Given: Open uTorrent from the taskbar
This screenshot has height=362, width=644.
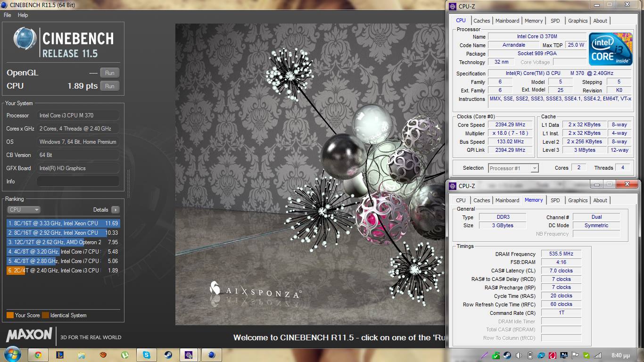Looking at the screenshot, I should [125, 355].
